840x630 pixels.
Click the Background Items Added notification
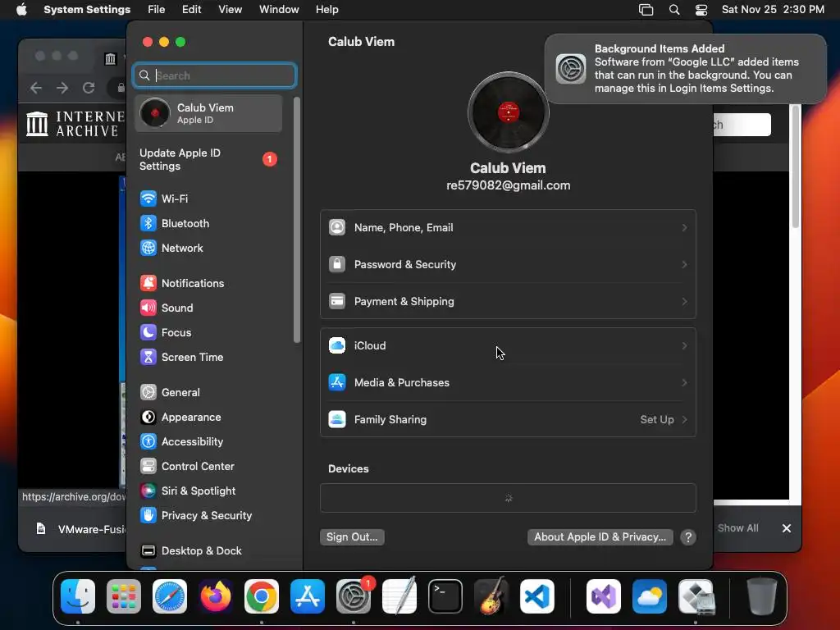pyautogui.click(x=686, y=69)
